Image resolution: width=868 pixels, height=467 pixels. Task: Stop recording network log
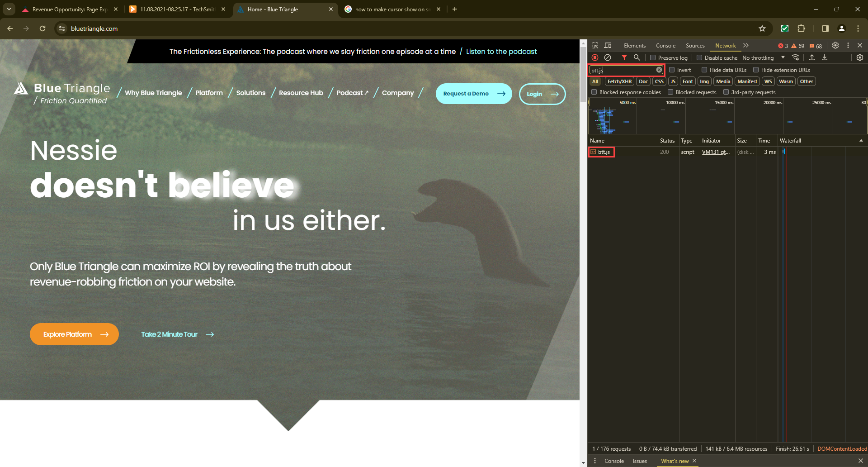click(x=595, y=57)
